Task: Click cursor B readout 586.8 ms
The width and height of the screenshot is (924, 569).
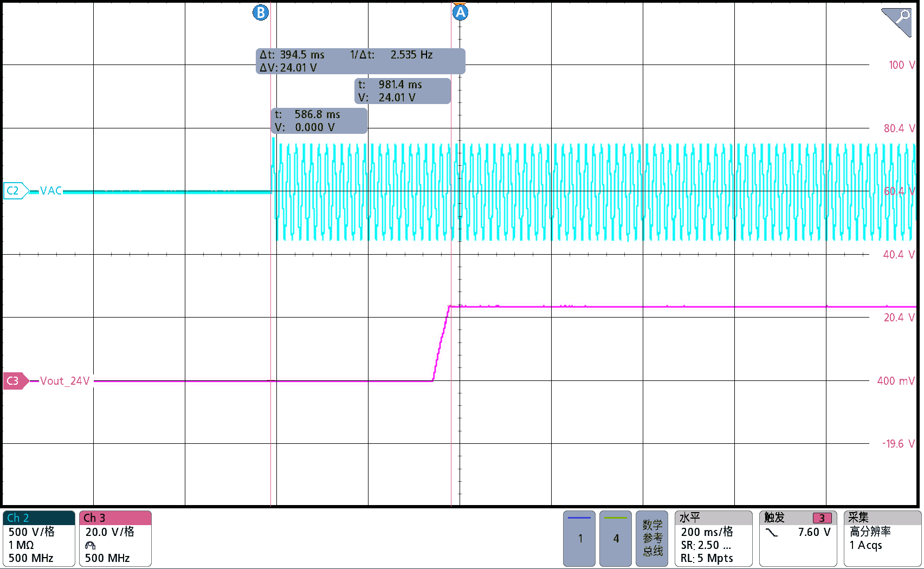Action: coord(319,121)
